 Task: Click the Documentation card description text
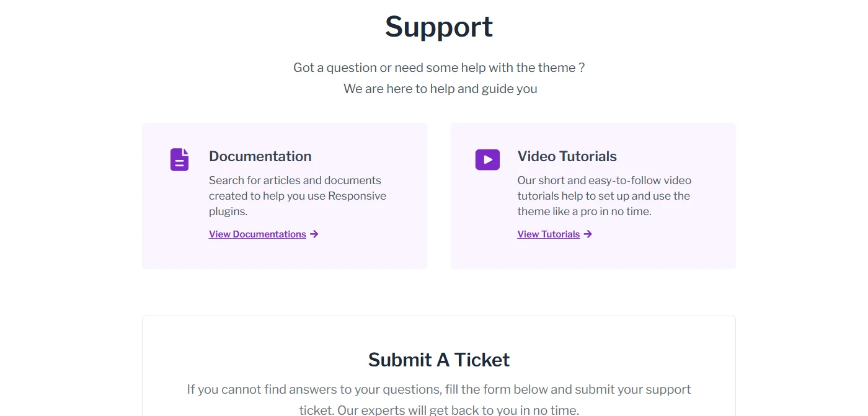298,195
